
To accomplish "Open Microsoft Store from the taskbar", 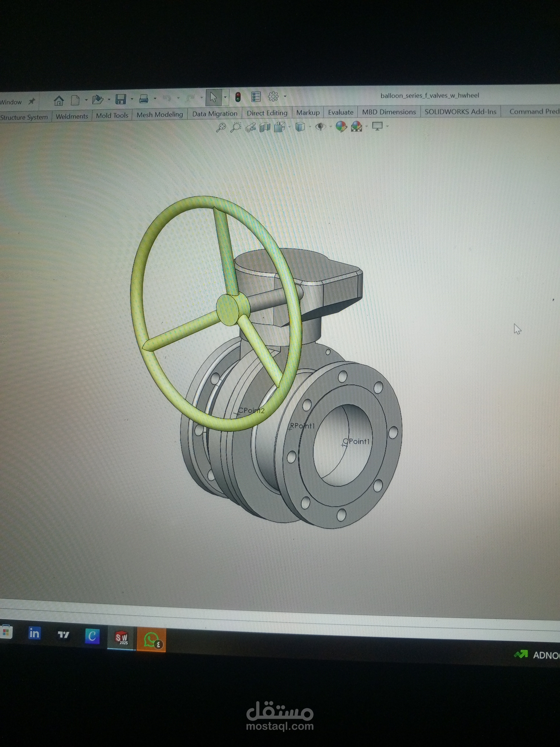I will (6, 632).
